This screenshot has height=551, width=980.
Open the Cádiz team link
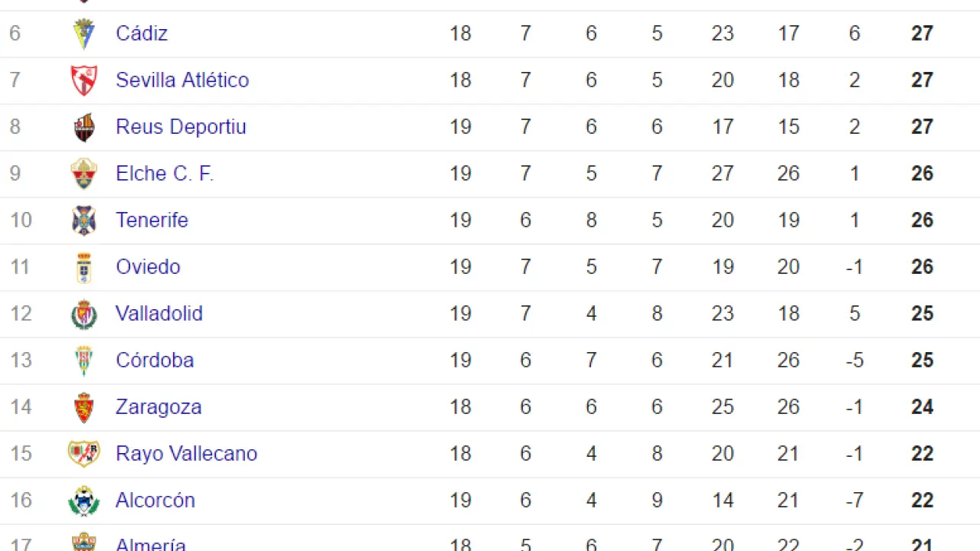pos(142,34)
